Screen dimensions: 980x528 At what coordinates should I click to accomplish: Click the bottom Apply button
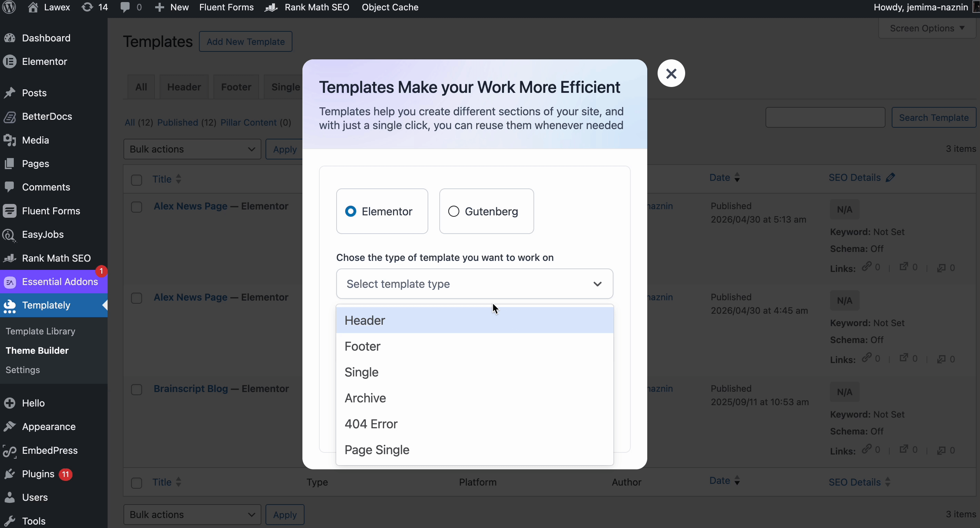(284, 515)
